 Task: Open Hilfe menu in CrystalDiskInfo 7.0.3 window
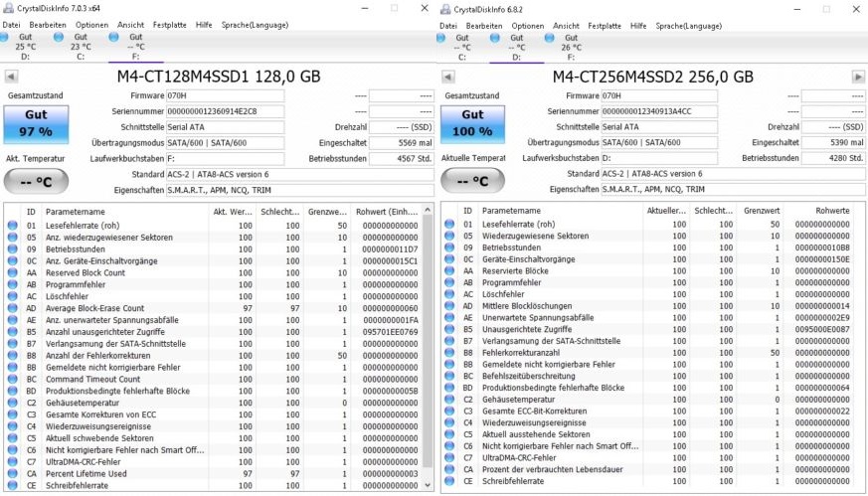(x=204, y=25)
